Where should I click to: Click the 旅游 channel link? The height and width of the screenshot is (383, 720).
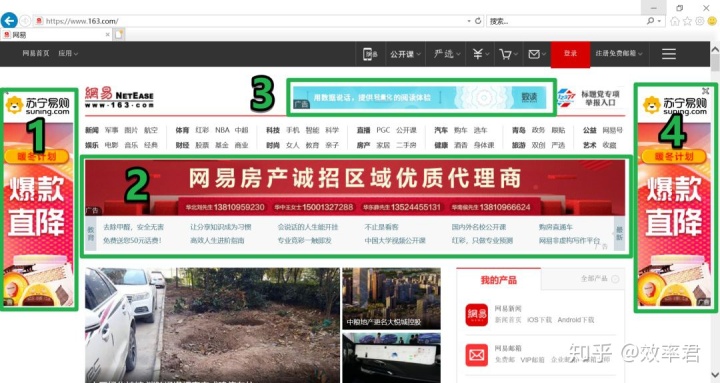coord(518,145)
